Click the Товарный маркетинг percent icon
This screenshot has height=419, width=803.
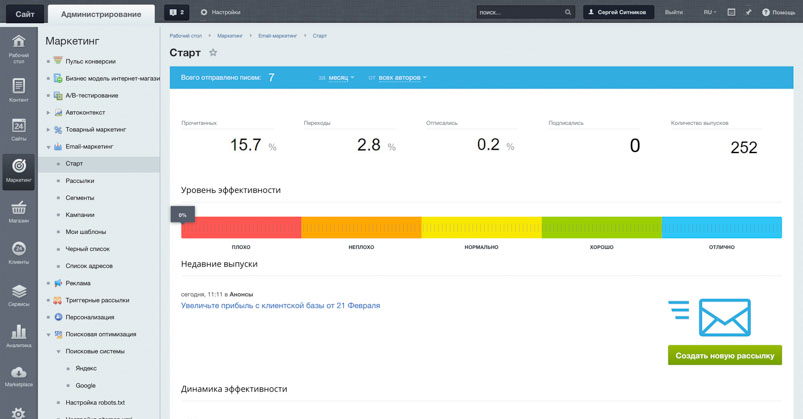tap(58, 130)
